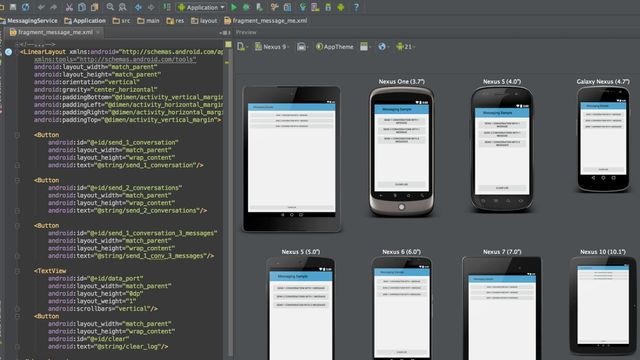Viewport: 640px width, 360px height.
Task: Select the Nexus 5 (5.0") preview
Action: pos(301,308)
